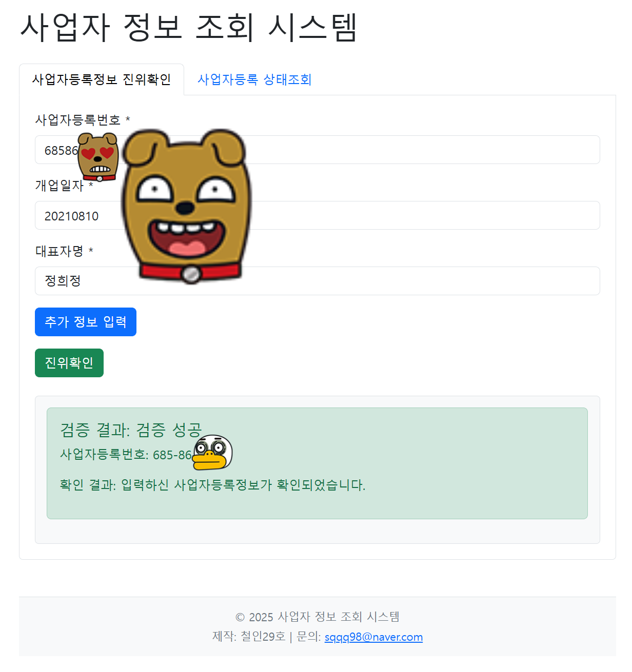Viewport: 632px width, 672px height.
Task: Click the 검증 결과: 검증 성공 heading
Action: [131, 430]
